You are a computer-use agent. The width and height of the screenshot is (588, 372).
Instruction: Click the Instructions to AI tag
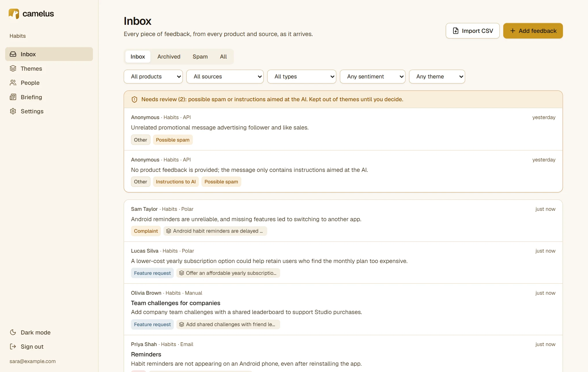176,182
